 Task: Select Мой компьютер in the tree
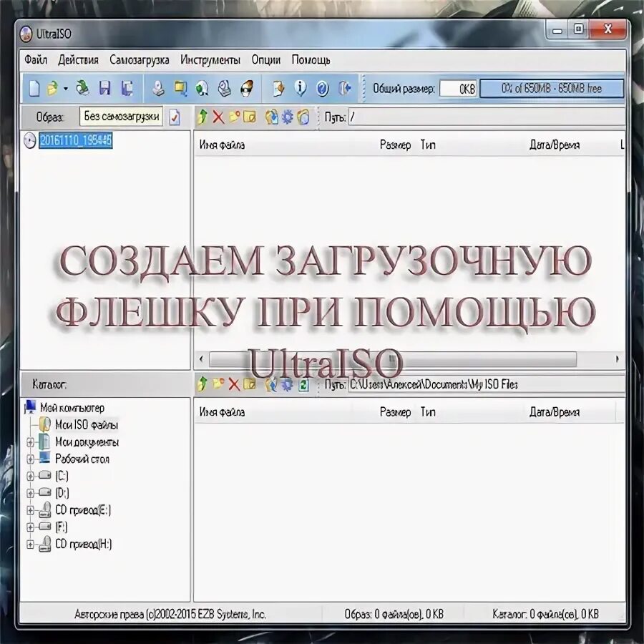[72, 408]
